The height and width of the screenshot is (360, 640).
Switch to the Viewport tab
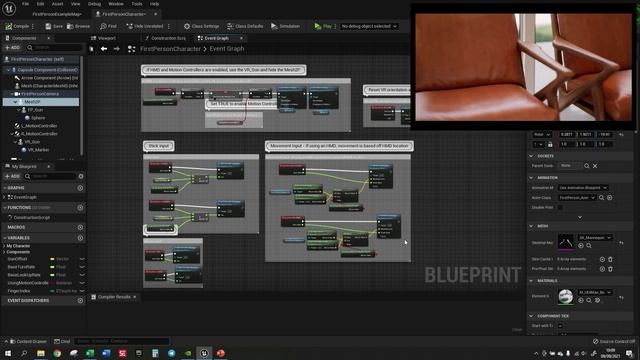coord(103,38)
